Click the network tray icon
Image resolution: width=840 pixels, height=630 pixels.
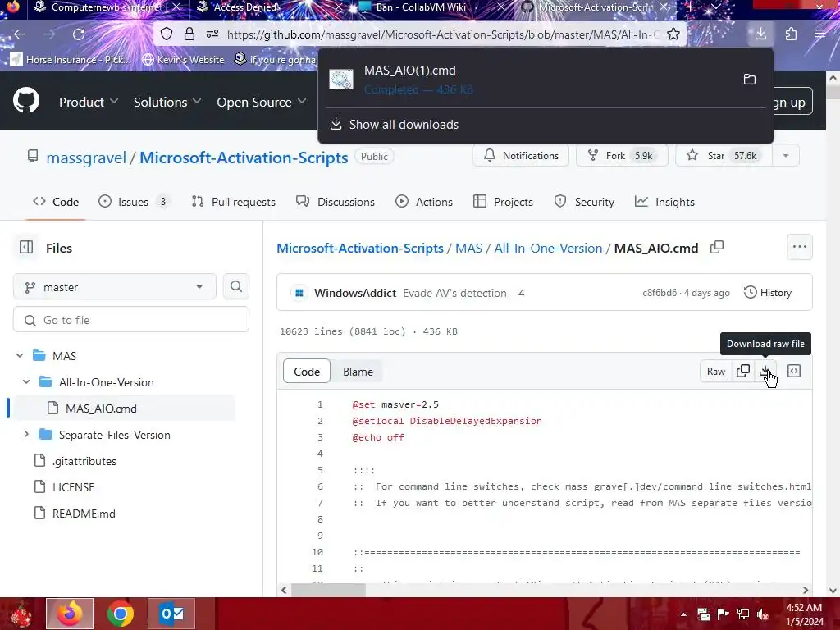click(743, 614)
